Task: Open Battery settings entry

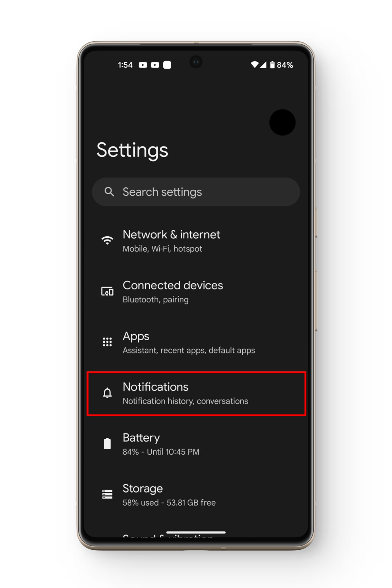Action: pyautogui.click(x=196, y=444)
